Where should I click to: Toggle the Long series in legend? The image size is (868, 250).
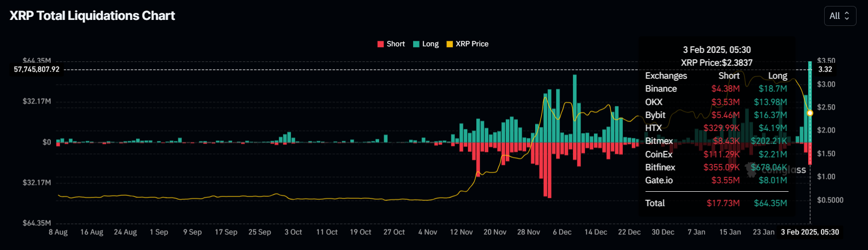click(426, 44)
